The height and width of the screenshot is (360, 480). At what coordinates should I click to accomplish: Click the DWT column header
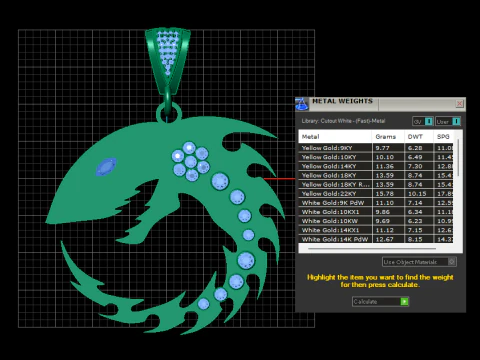(x=419, y=137)
